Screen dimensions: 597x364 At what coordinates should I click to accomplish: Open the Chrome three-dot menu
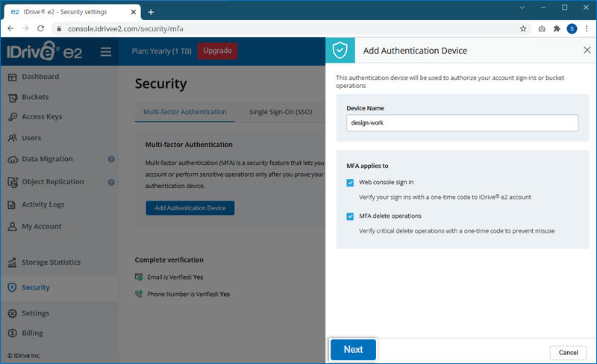[587, 28]
